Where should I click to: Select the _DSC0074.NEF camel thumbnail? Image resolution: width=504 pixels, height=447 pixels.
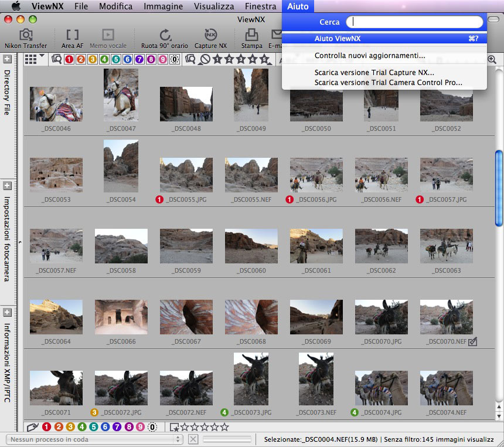[x=447, y=388]
